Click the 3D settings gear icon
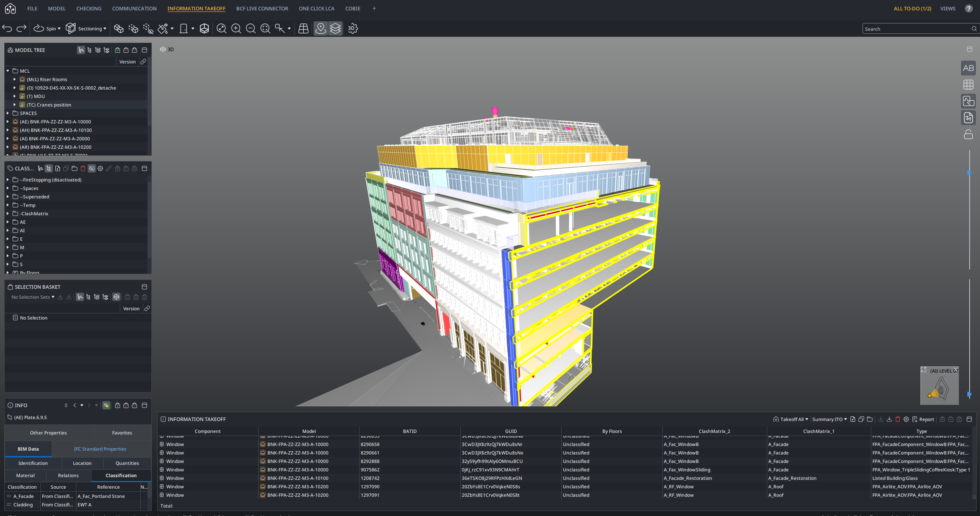 353,28
